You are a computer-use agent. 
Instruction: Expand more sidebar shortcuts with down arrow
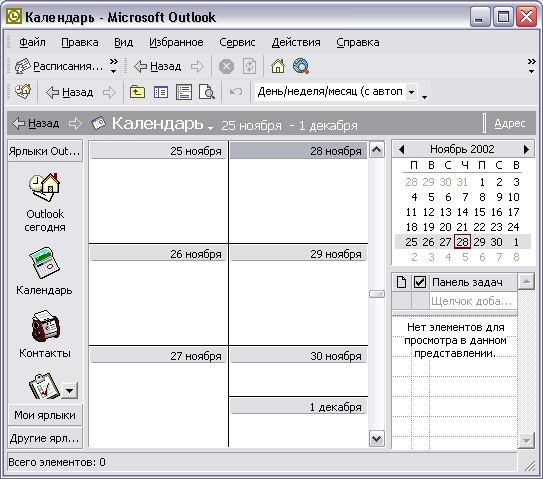69,391
